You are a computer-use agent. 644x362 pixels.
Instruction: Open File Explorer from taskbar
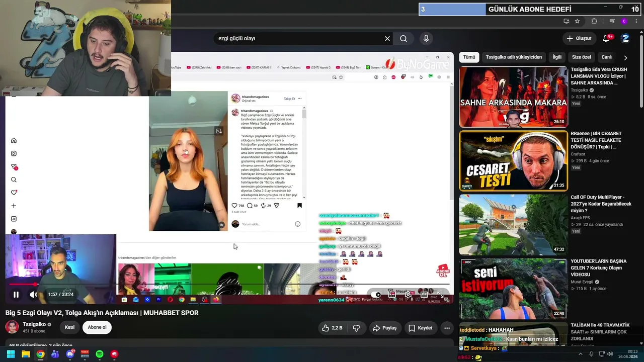(x=26, y=354)
